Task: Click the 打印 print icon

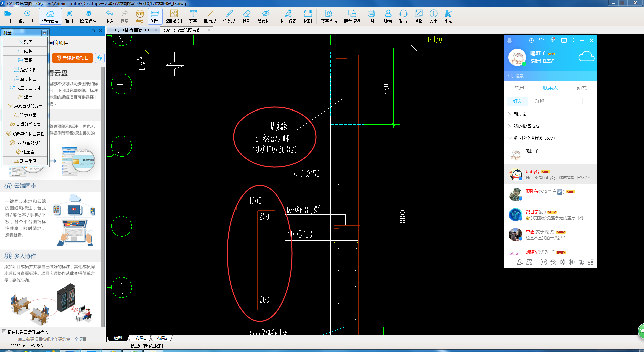Action: coord(371,16)
